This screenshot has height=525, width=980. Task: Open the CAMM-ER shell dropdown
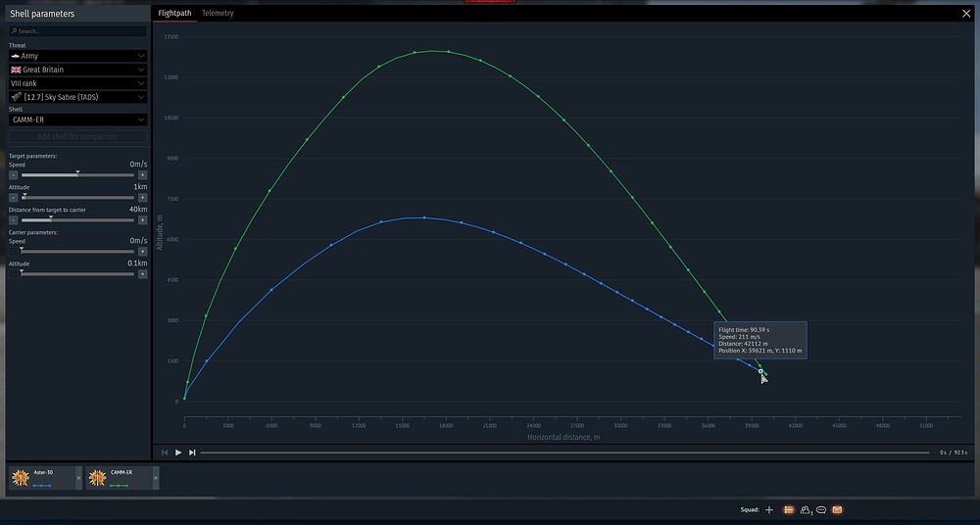(x=78, y=119)
